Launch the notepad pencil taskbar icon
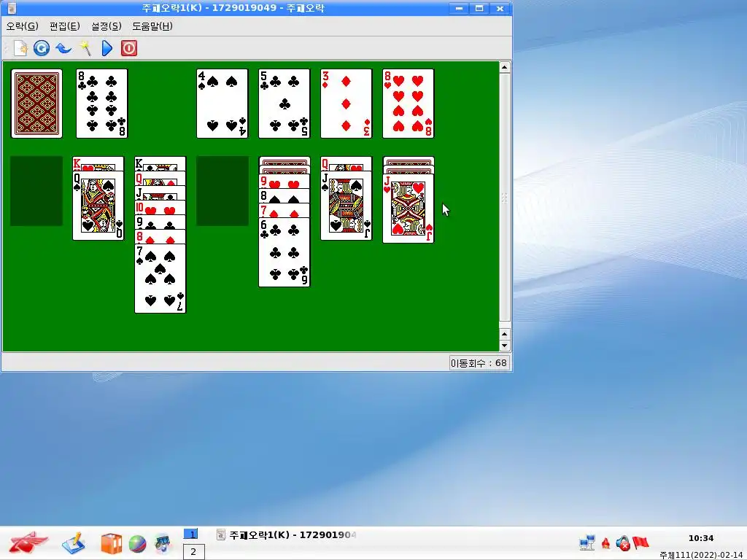This screenshot has height=560, width=747. point(74,543)
